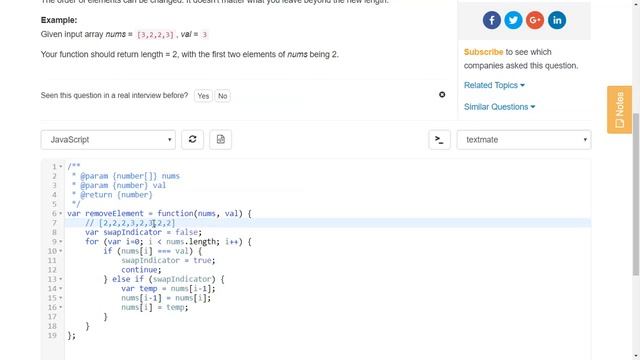Click the 'continue;' statement on line 12

141,270
